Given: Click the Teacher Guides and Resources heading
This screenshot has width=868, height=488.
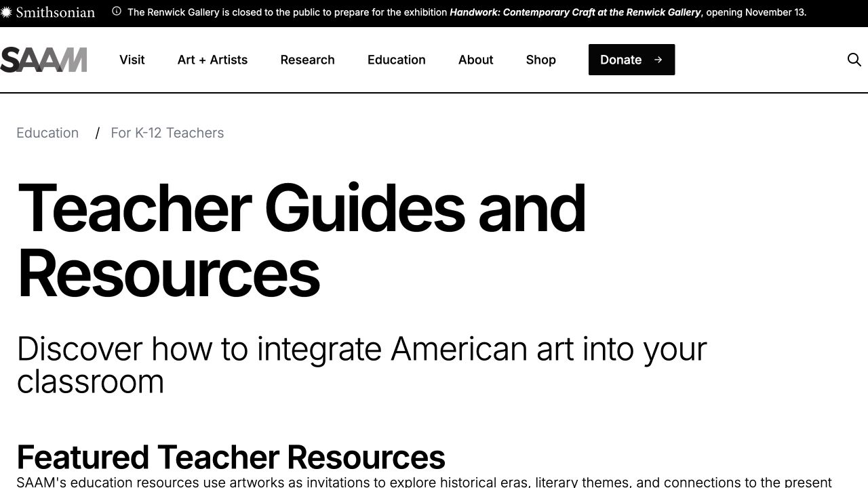Looking at the screenshot, I should [302, 241].
